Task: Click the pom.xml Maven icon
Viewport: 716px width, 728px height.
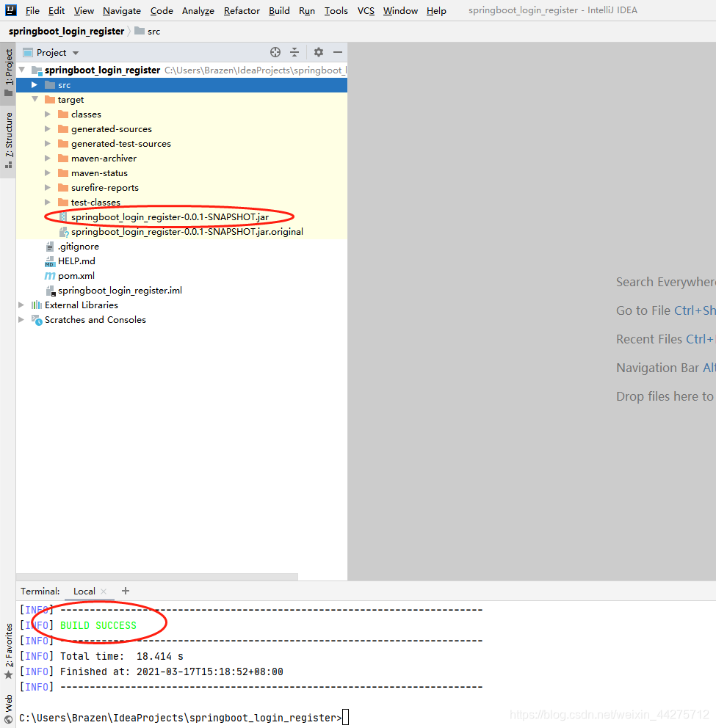Action: [50, 276]
